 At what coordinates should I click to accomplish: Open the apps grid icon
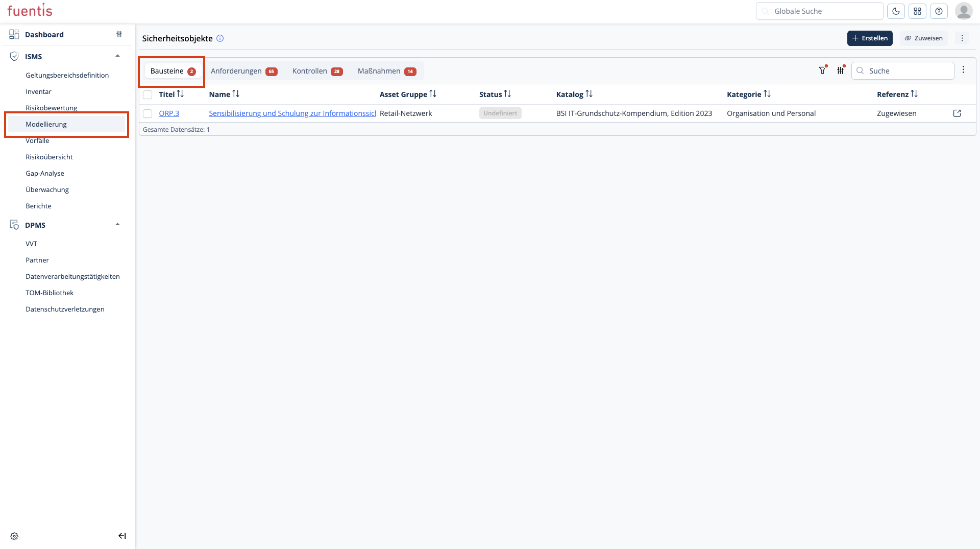point(917,11)
